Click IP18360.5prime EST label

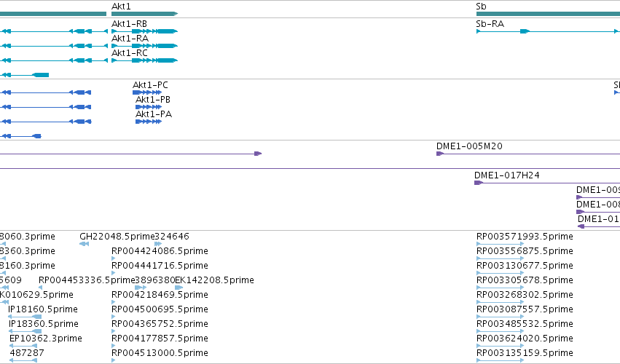tap(44, 324)
